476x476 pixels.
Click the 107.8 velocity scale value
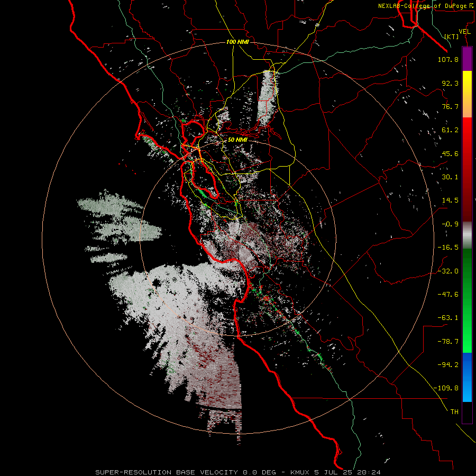448,59
